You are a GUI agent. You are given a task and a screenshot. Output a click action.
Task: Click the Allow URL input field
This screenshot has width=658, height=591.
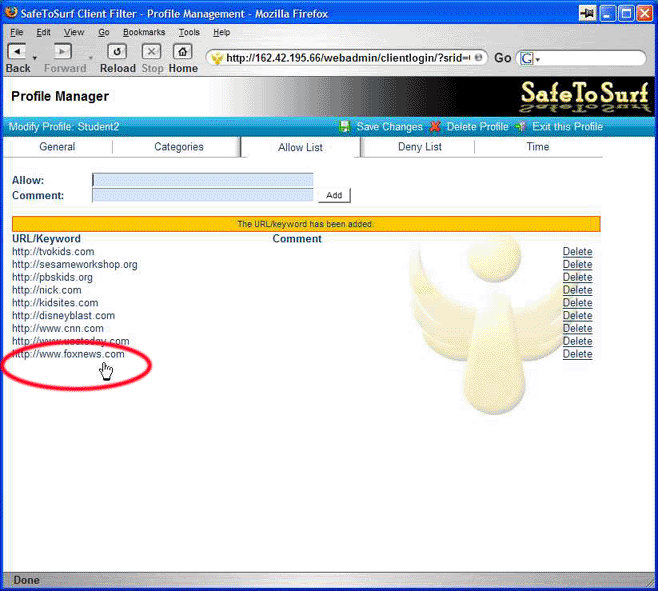pyautogui.click(x=203, y=180)
